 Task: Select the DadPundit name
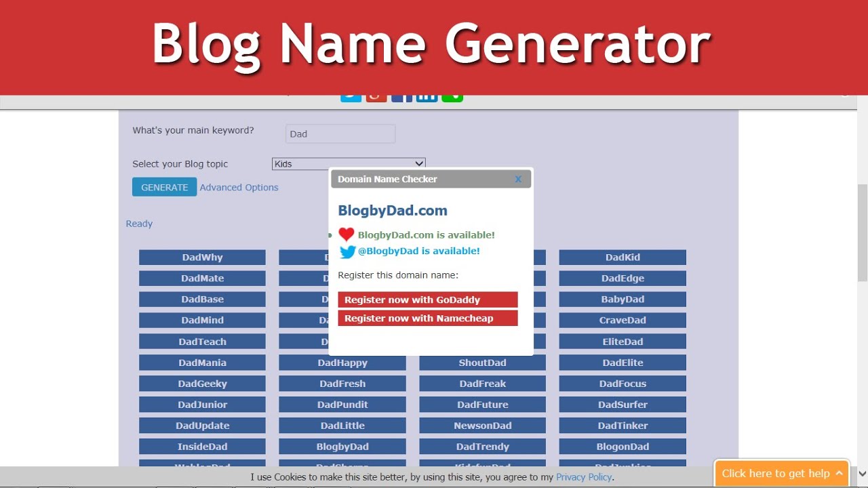click(342, 405)
